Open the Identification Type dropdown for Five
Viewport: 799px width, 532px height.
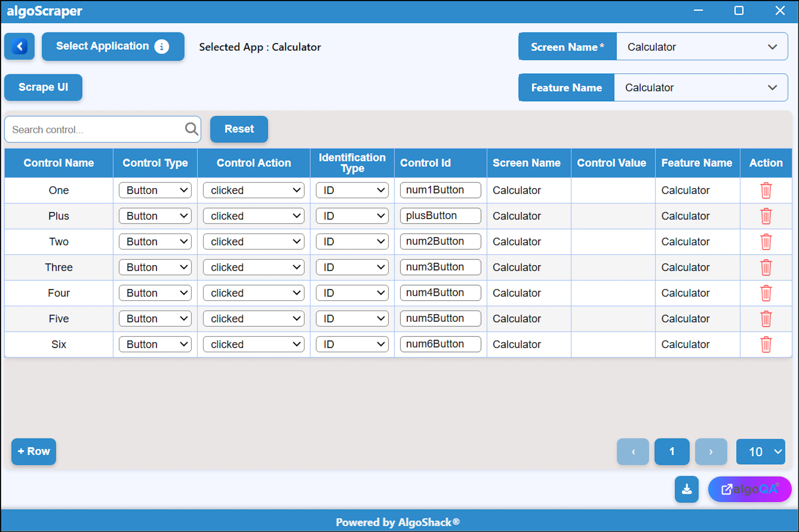pos(352,319)
